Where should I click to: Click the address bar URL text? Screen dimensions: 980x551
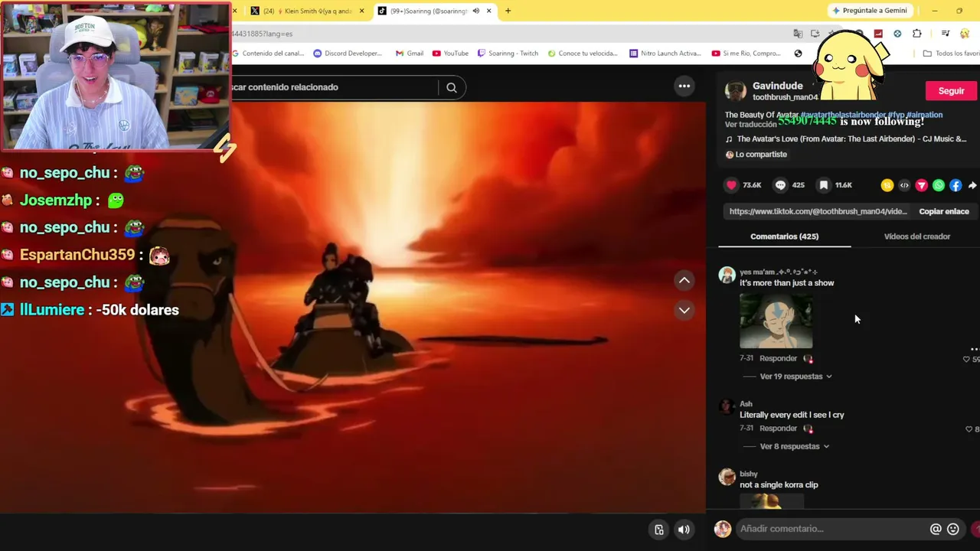262,34
